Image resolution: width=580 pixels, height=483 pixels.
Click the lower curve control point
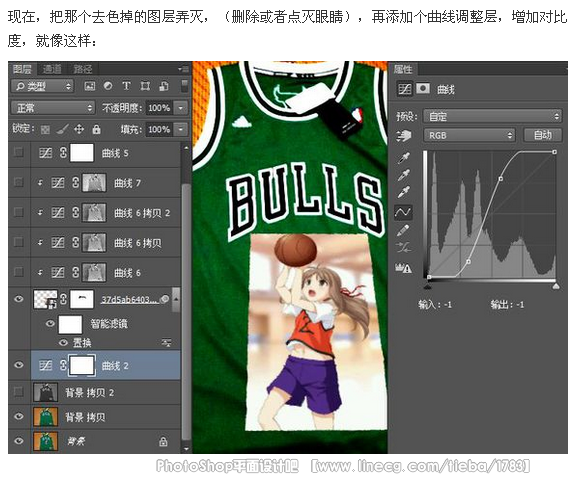click(468, 262)
